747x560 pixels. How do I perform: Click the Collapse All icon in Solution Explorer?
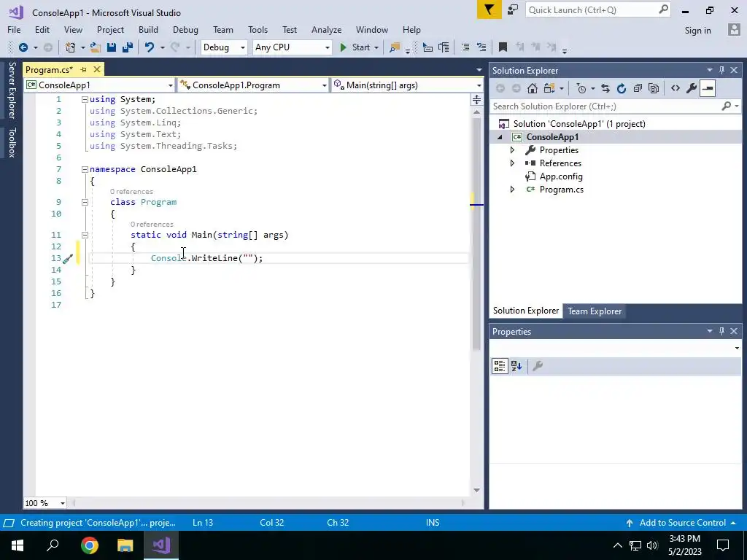click(638, 88)
